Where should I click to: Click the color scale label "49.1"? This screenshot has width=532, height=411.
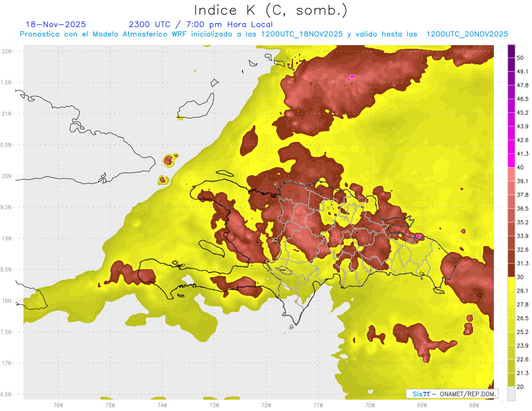click(522, 71)
